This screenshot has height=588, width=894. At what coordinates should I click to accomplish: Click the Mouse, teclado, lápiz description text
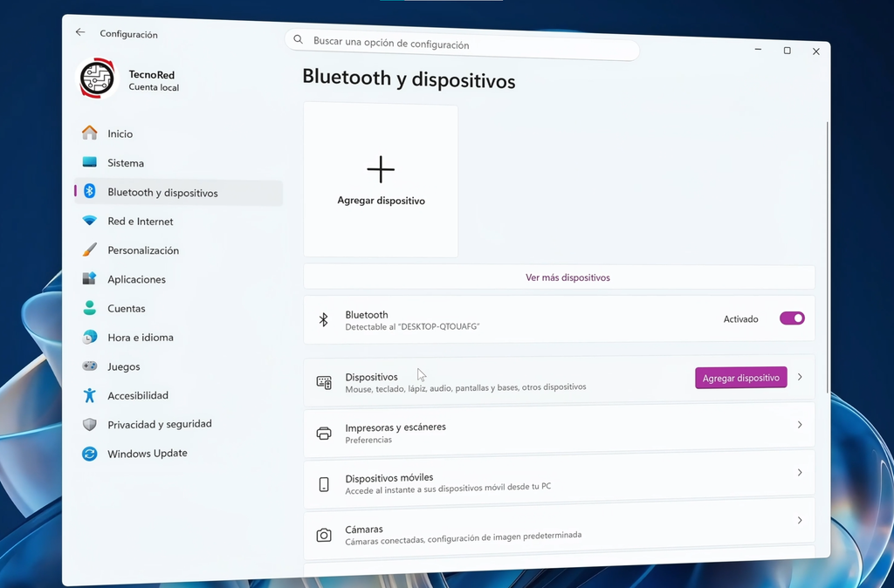[x=466, y=387]
